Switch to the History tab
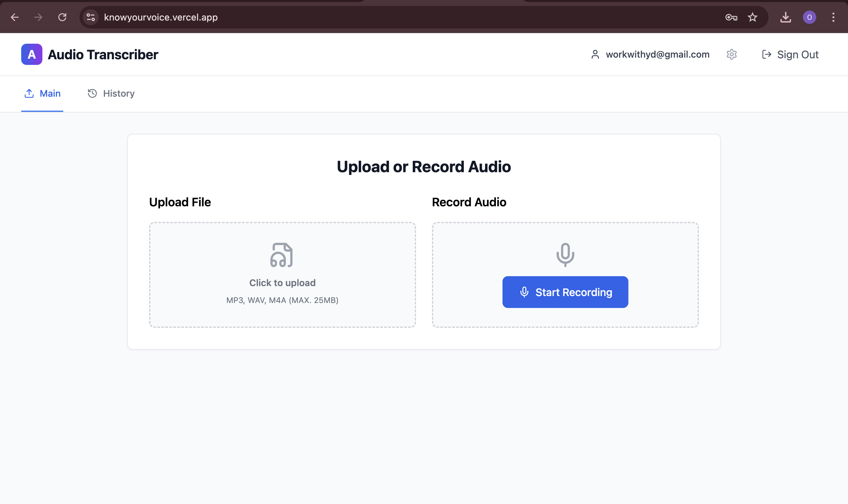The image size is (848, 504). click(111, 93)
